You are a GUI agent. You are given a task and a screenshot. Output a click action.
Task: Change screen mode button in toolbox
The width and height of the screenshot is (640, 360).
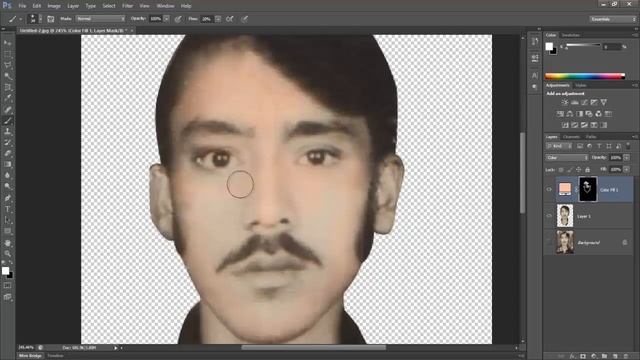(7, 297)
